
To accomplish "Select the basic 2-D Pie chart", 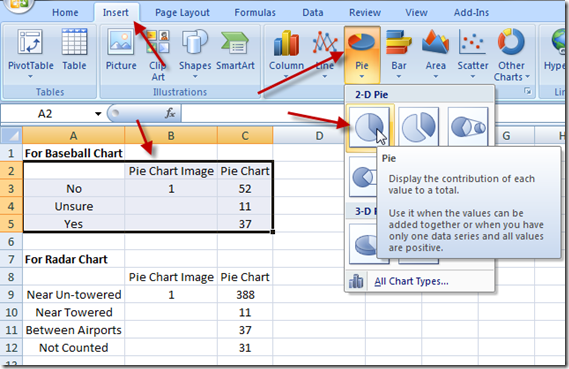I will click(x=369, y=127).
